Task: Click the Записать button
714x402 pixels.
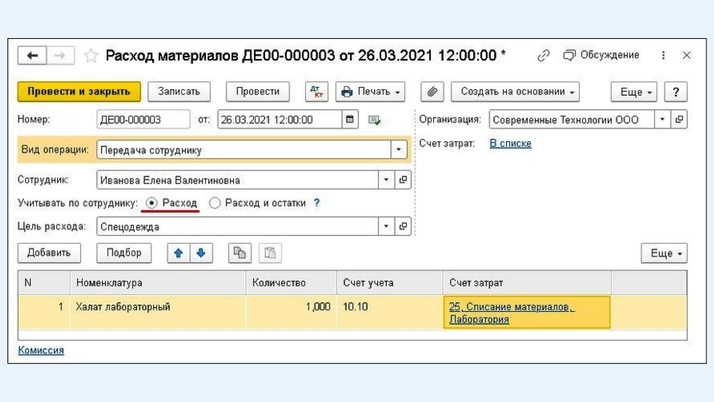Action: pyautogui.click(x=179, y=92)
